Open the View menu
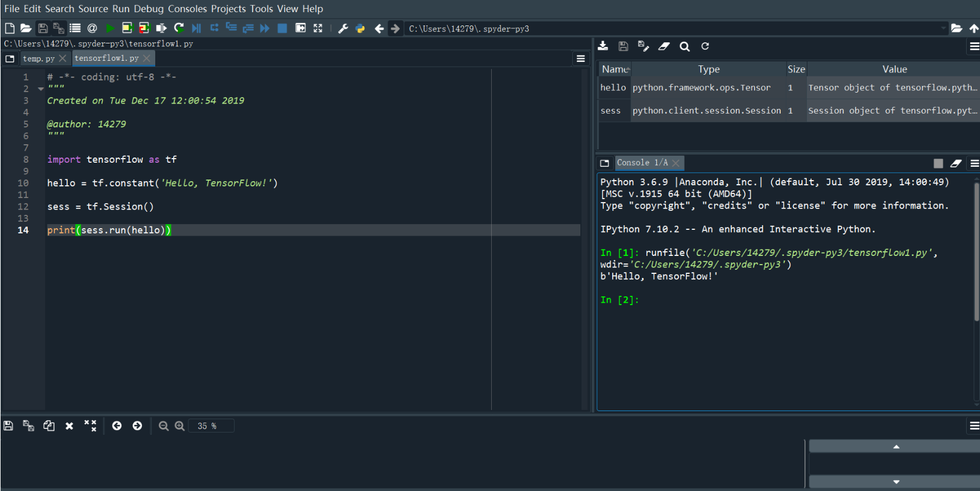Viewport: 980px width, 491px height. coord(288,9)
